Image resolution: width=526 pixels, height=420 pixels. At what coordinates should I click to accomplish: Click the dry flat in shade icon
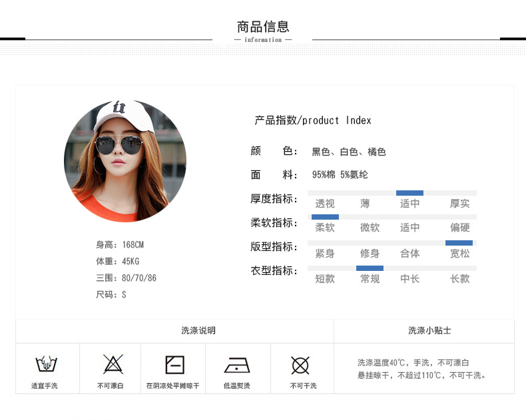pyautogui.click(x=174, y=365)
